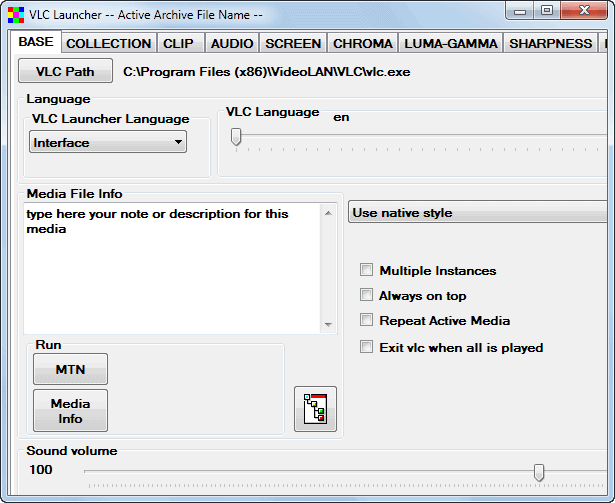Click the Media Info button
This screenshot has height=503, width=615.
(71, 410)
